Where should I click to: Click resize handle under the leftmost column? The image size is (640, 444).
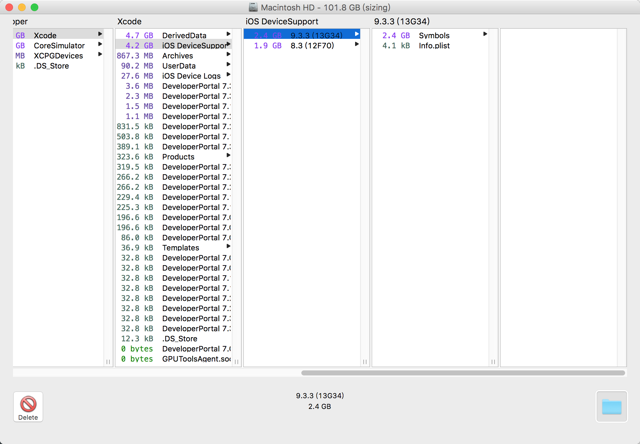coord(108,362)
